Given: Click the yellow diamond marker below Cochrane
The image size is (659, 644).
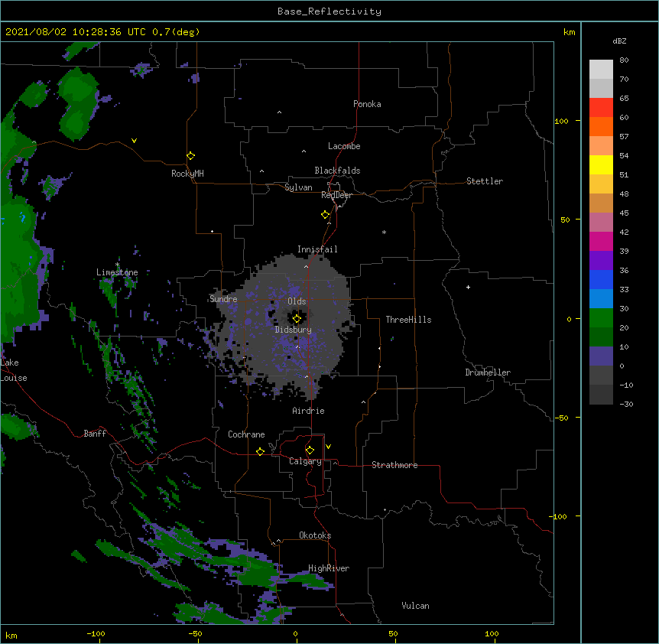Looking at the screenshot, I should [x=260, y=451].
